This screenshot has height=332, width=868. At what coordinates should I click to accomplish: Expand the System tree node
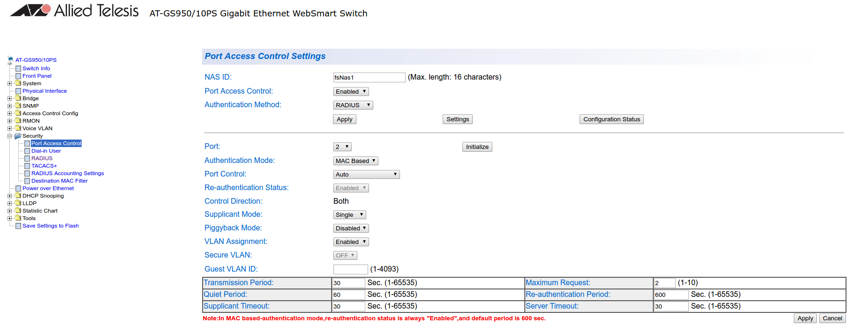(x=9, y=83)
